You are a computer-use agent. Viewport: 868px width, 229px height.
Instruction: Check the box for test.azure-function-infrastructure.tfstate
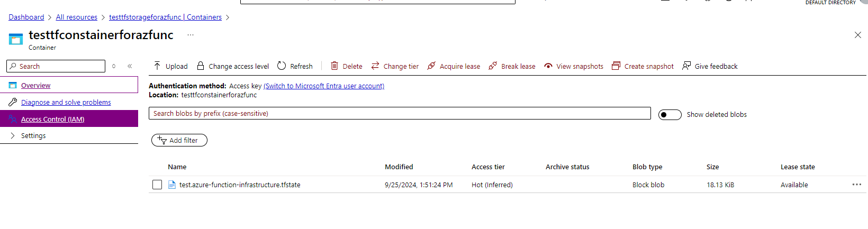(157, 185)
